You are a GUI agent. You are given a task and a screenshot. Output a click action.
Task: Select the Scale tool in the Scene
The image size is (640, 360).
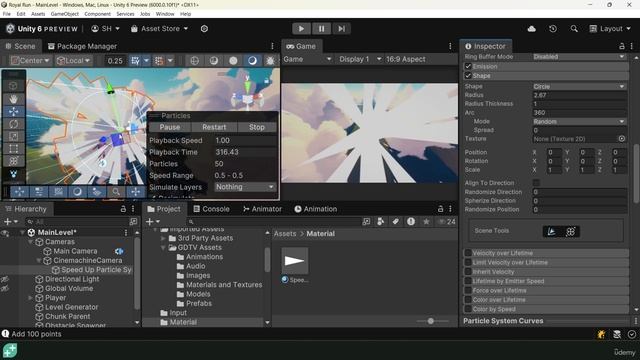(13, 136)
